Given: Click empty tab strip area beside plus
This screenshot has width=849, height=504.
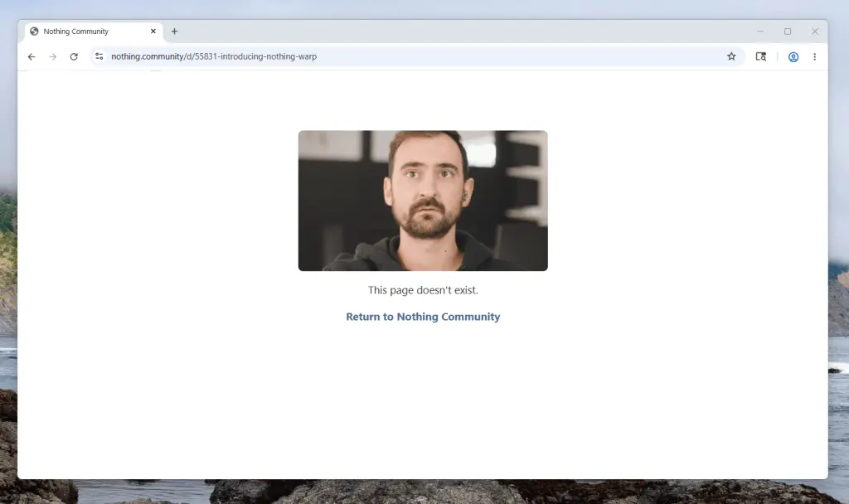Looking at the screenshot, I should (x=456, y=31).
